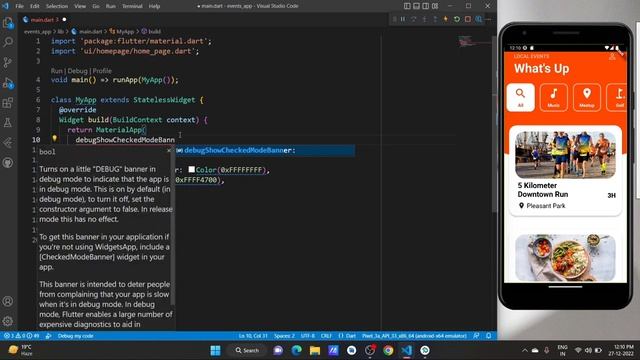
Task: Click the Run CodeLens above main
Action: [56, 71]
